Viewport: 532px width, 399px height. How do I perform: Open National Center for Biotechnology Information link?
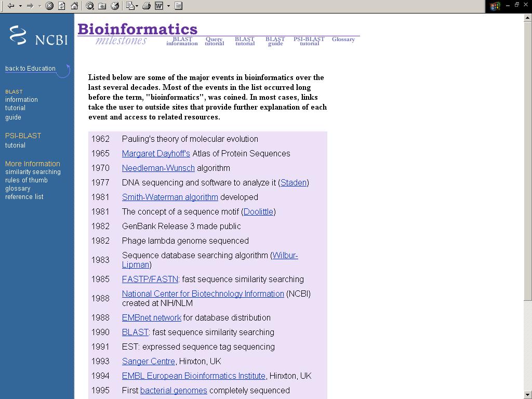point(203,294)
